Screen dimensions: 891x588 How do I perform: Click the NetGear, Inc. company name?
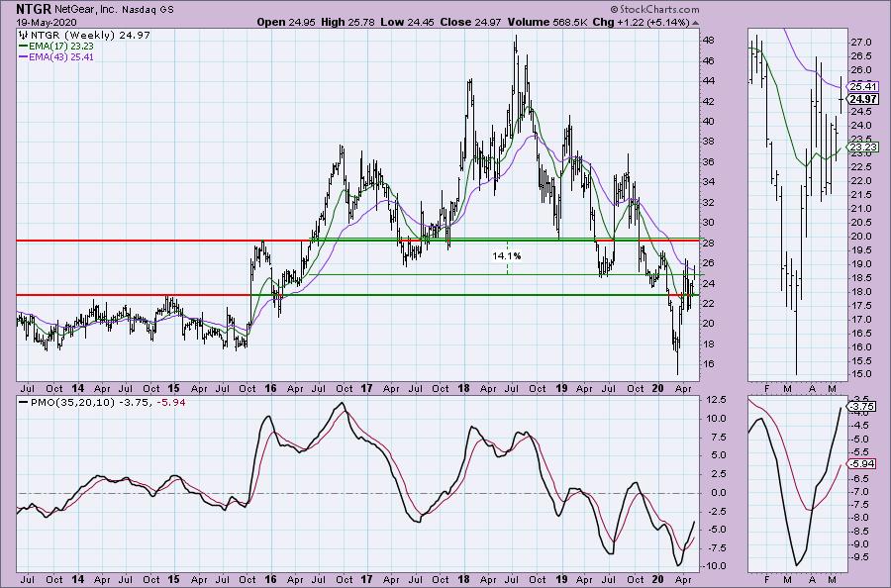87,10
